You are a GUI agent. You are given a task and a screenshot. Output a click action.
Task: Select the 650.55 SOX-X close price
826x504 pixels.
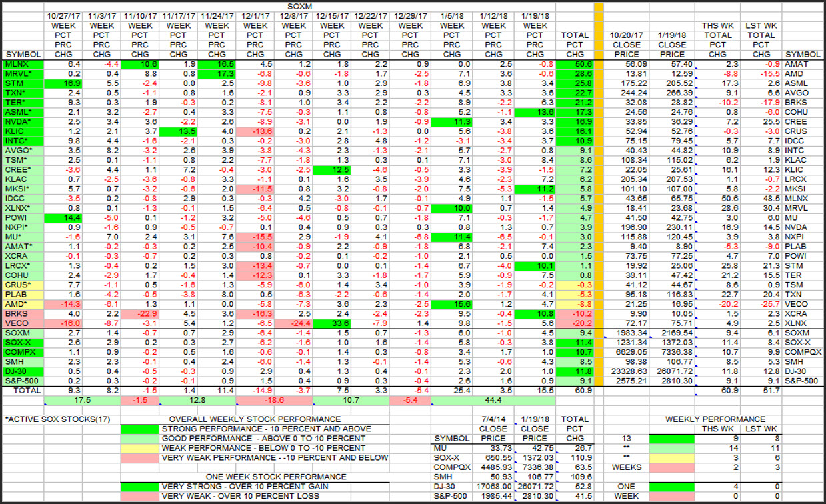coord(493,458)
